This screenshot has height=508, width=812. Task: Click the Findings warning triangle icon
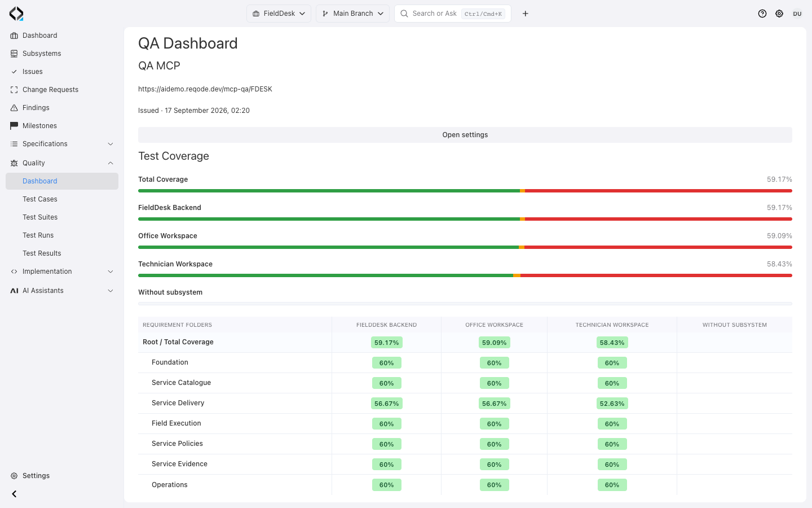[14, 108]
